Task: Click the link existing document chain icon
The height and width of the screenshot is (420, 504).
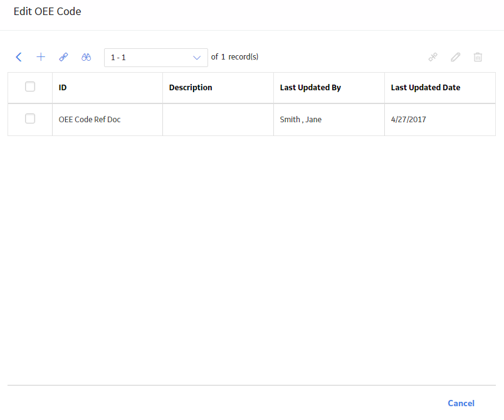Action: [63, 57]
